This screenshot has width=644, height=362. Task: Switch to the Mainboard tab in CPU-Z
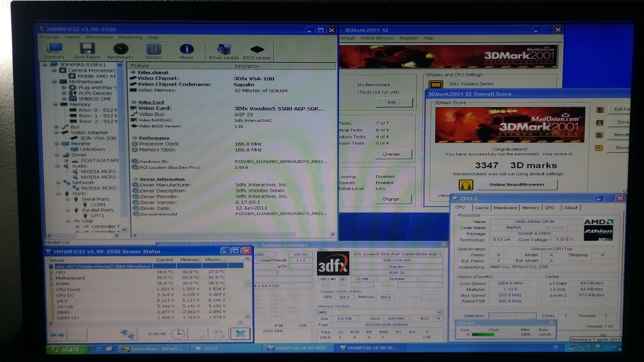click(505, 208)
